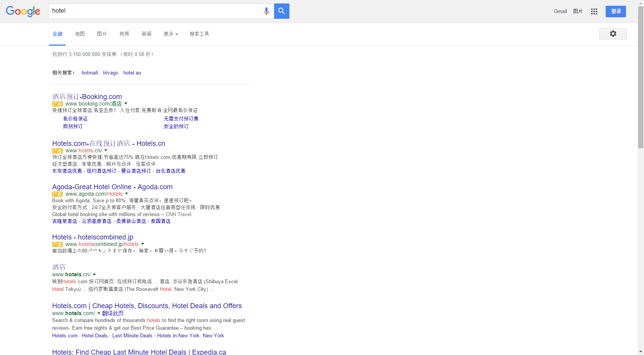644x355 pixels.
Task: Expand dropdown arrow next to www.hotels.cn ad URL
Action: tap(106, 150)
